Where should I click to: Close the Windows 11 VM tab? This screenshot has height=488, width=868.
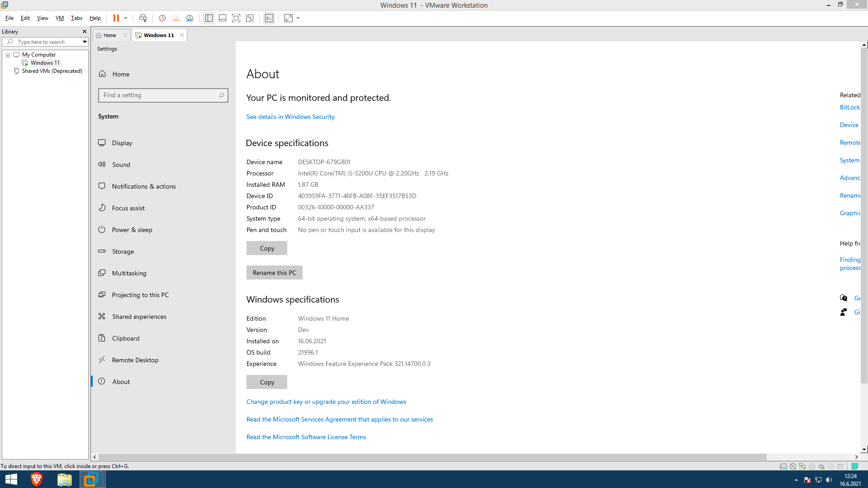[182, 35]
